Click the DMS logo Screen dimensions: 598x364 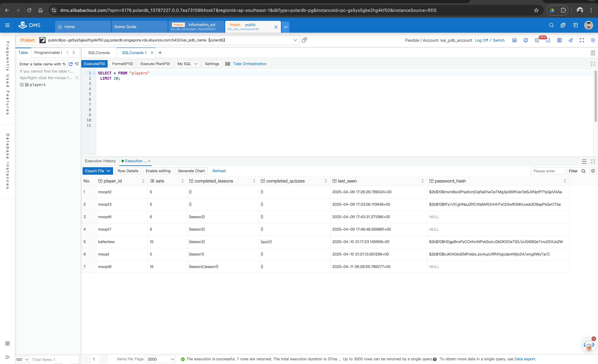coord(29,25)
